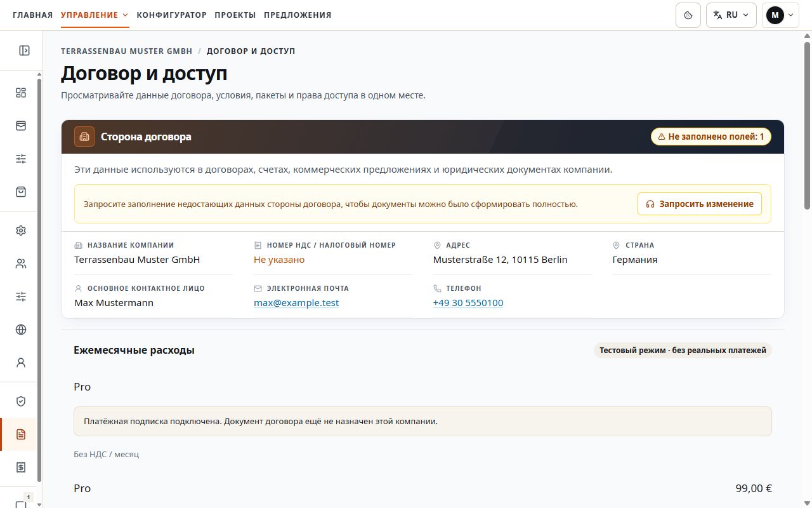Select the Musterstraße 12, 10115 Berlin address

tap(501, 260)
